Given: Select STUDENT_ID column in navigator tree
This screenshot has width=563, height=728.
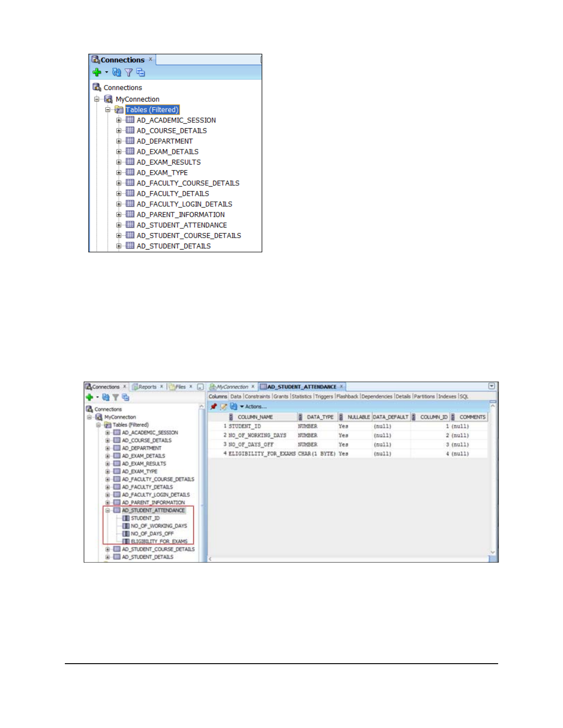Looking at the screenshot, I should coord(145,518).
